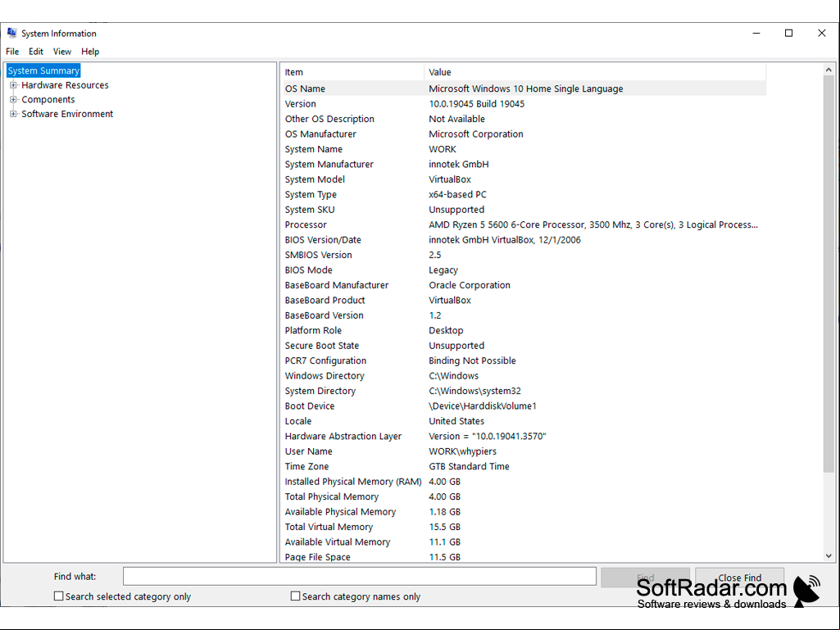Select the Available Virtual Memory row
This screenshot has height=630, width=840.
pos(525,542)
